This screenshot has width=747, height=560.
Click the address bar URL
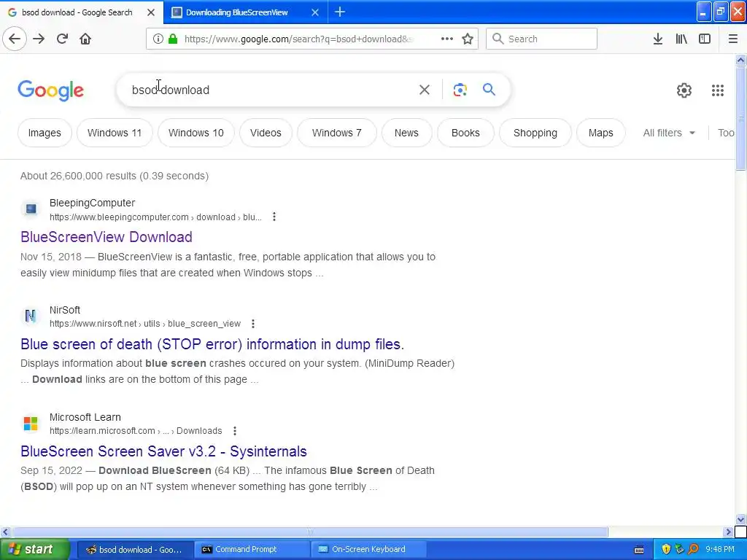(298, 39)
